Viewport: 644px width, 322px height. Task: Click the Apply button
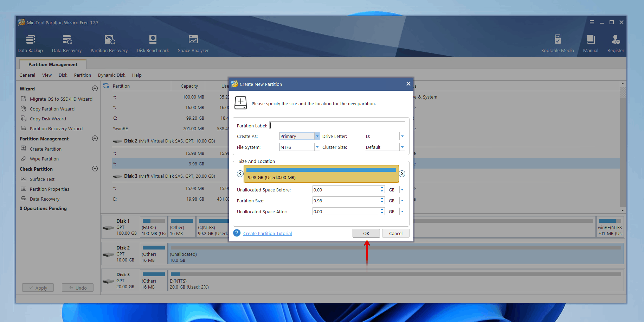pyautogui.click(x=38, y=288)
